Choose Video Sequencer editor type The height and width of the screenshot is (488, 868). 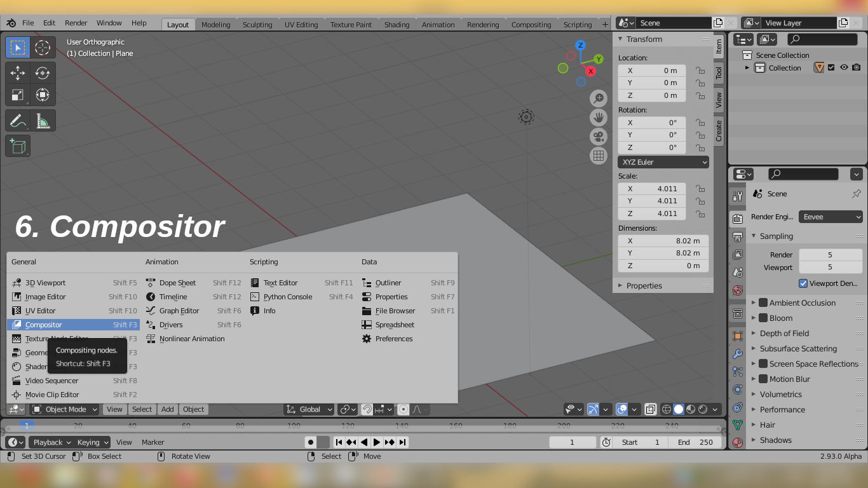74,381
